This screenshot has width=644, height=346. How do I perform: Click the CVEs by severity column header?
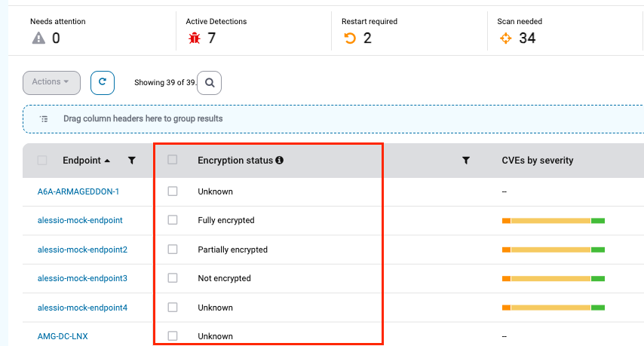537,161
